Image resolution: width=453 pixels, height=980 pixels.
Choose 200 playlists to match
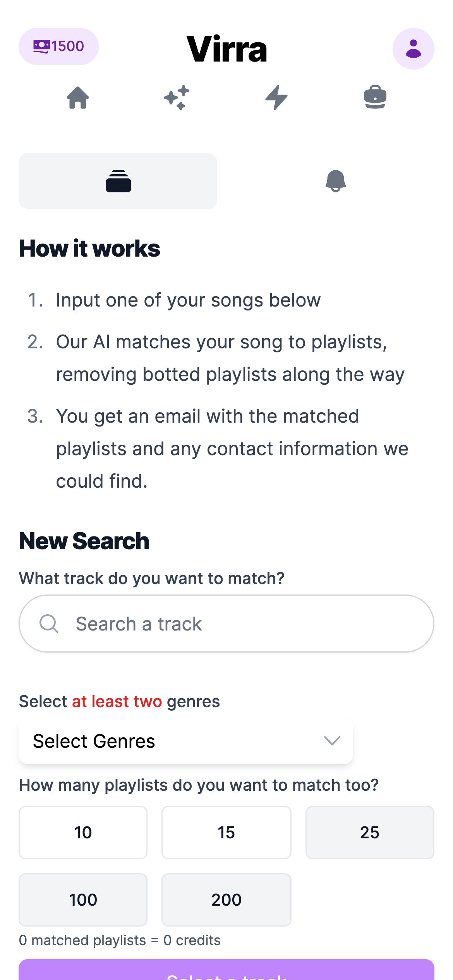[226, 900]
